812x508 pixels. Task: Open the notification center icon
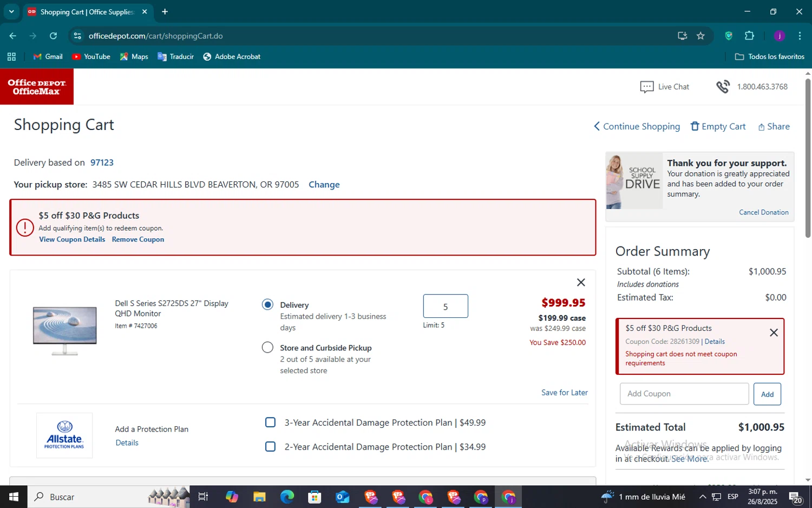pos(795,497)
